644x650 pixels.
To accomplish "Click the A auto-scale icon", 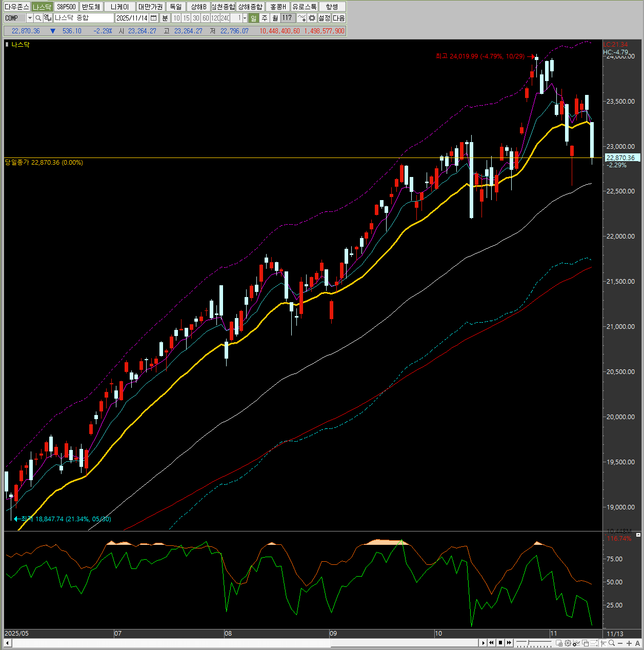I will [637, 643].
